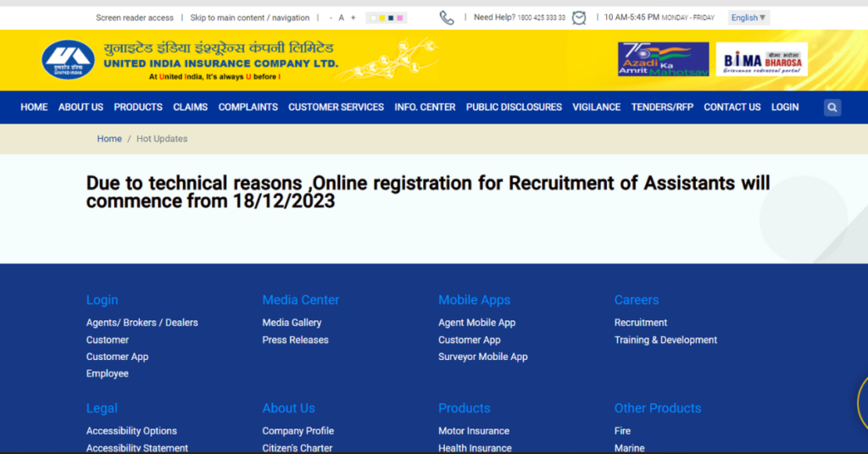The image size is (868, 454).
Task: Select the white color theme swatch
Action: 373,19
